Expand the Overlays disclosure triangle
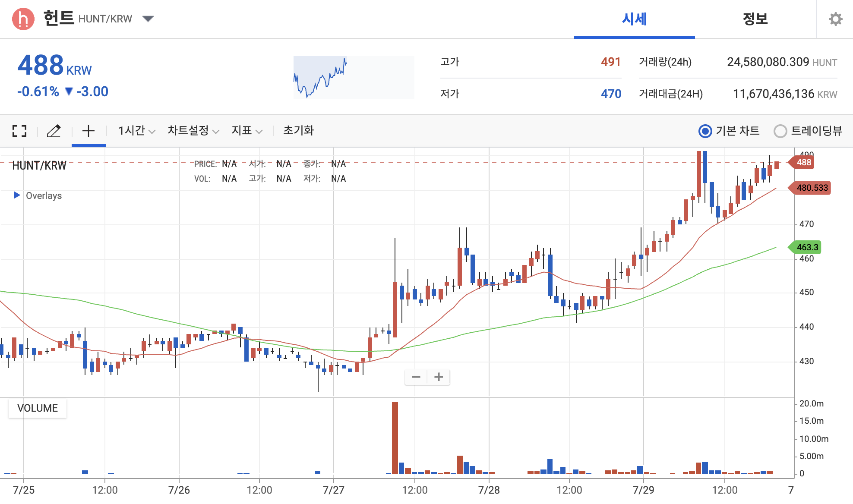 click(x=17, y=195)
